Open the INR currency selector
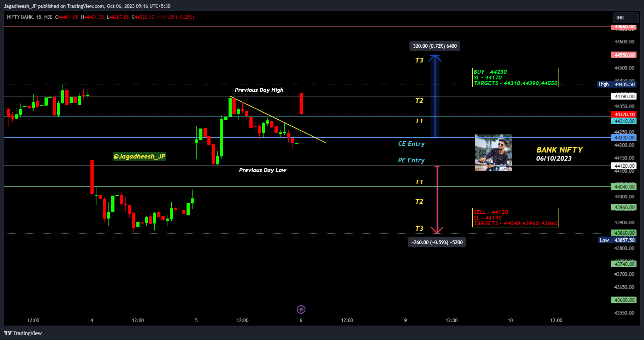This screenshot has width=644, height=340. [625, 18]
